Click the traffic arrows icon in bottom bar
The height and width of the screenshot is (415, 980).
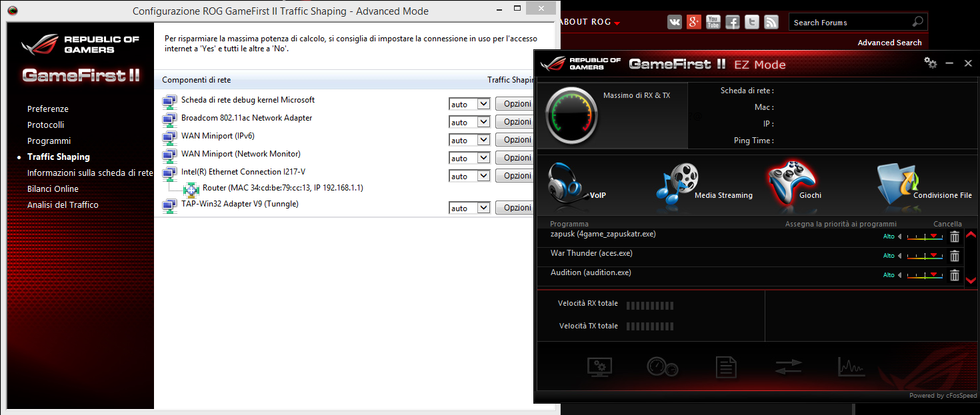[789, 366]
